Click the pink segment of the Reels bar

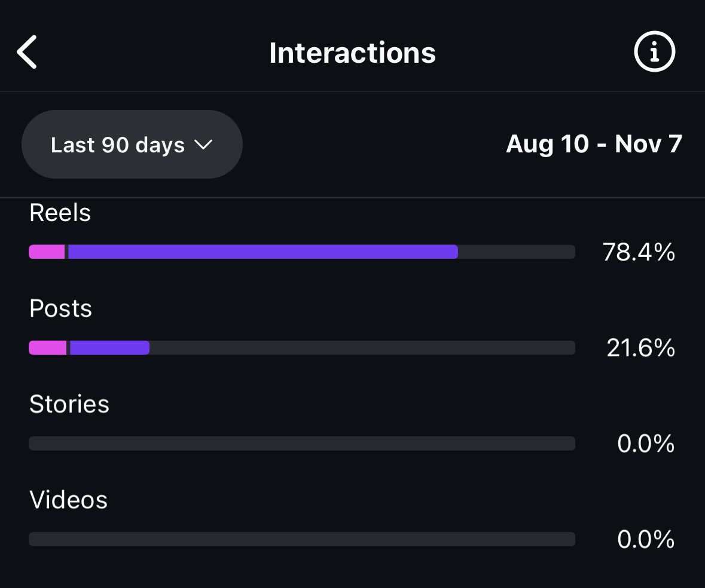pos(47,252)
